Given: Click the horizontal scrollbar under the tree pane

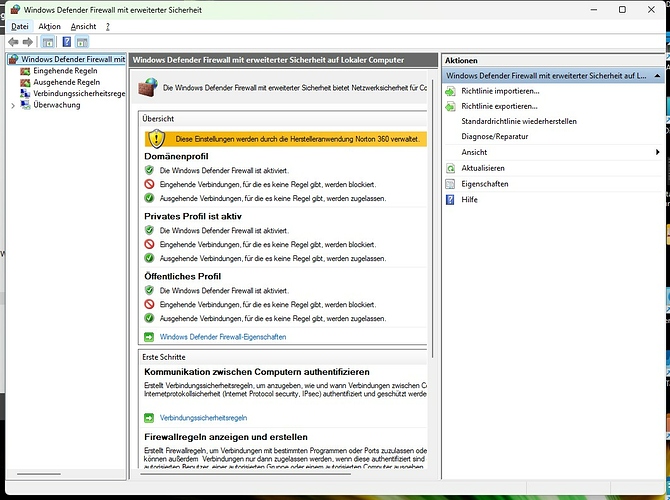Looking at the screenshot, I should pos(39,474).
